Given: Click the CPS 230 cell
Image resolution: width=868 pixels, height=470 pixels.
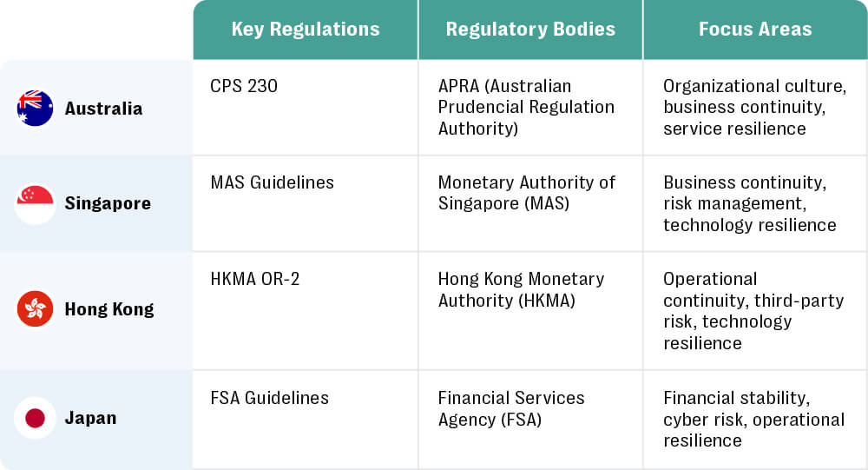Looking at the screenshot, I should [x=244, y=86].
